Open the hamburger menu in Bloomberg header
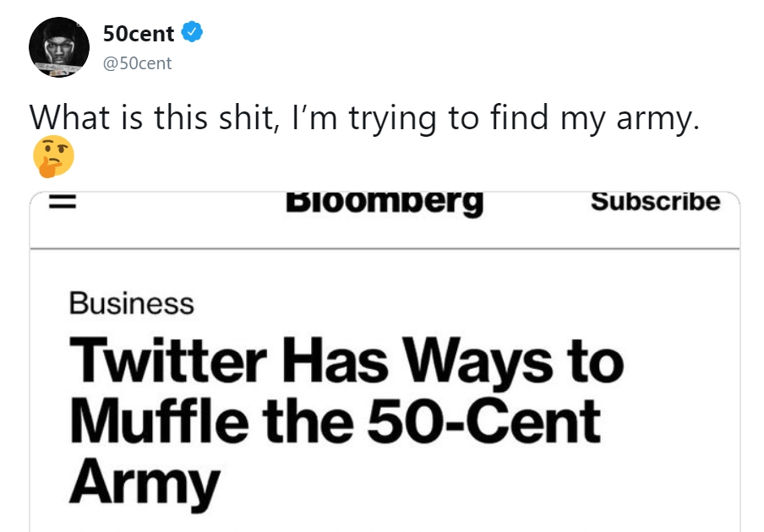764x532 pixels. pyautogui.click(x=63, y=203)
